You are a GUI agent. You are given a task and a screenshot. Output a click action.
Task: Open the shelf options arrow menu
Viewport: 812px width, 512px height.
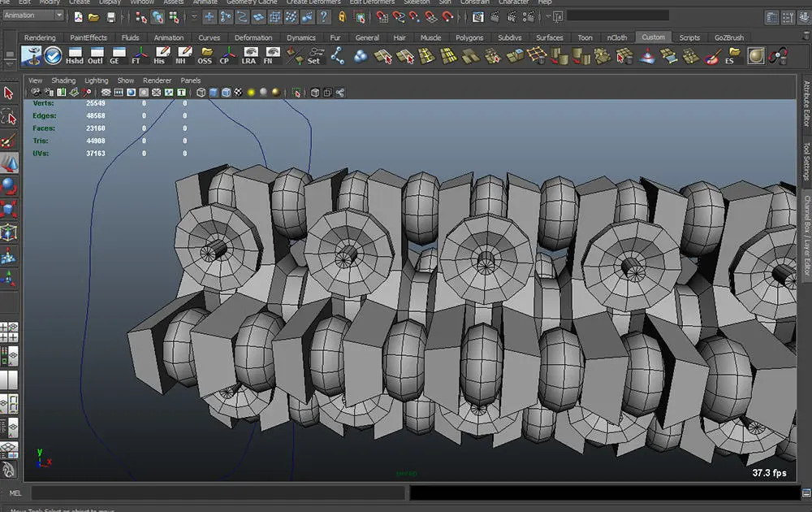(9, 63)
